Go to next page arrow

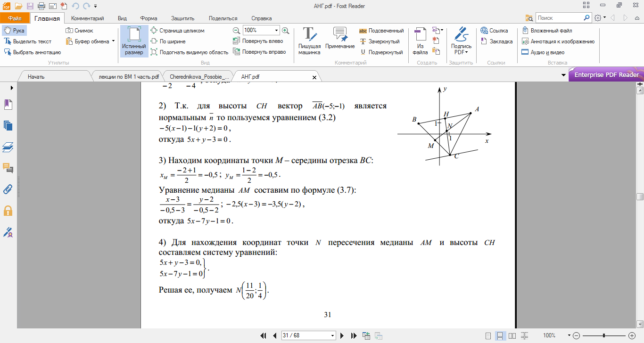pos(342,335)
